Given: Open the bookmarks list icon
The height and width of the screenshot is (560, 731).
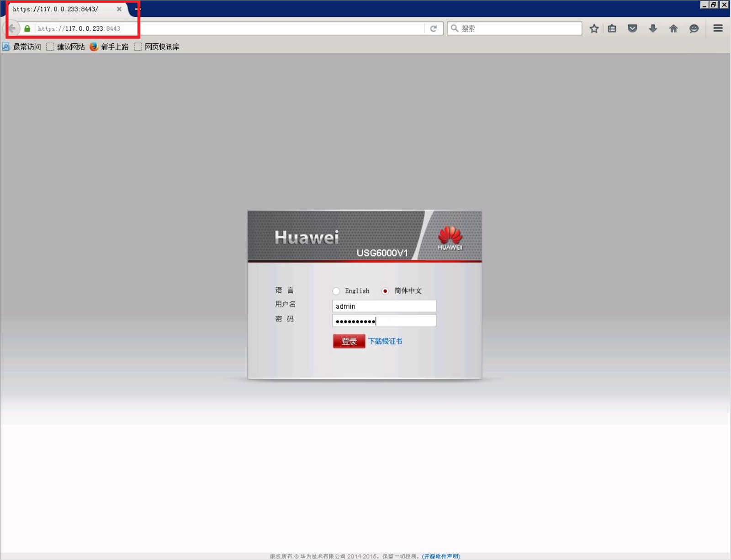Looking at the screenshot, I should pos(612,28).
